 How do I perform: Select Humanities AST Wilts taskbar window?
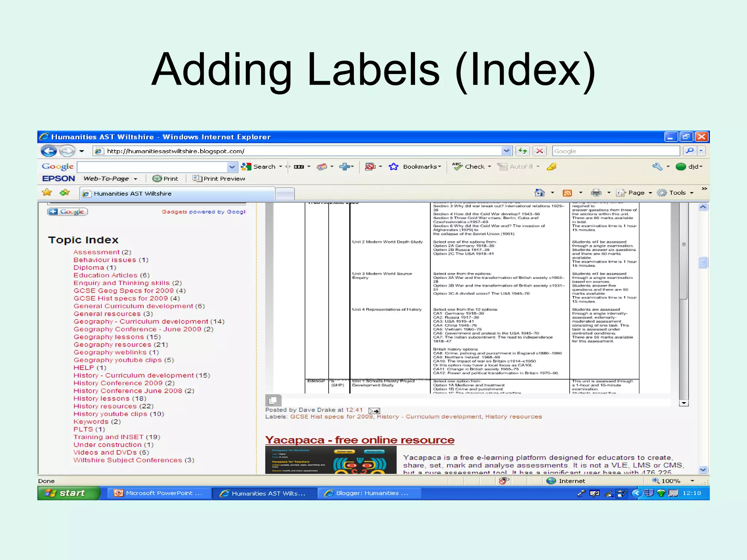(x=264, y=493)
